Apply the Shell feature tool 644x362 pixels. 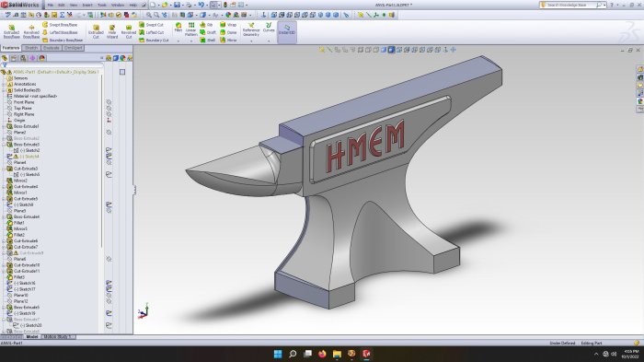click(208, 40)
